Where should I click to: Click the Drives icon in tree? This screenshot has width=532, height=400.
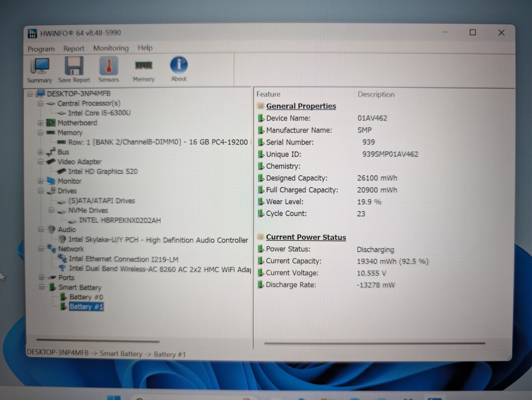[51, 191]
